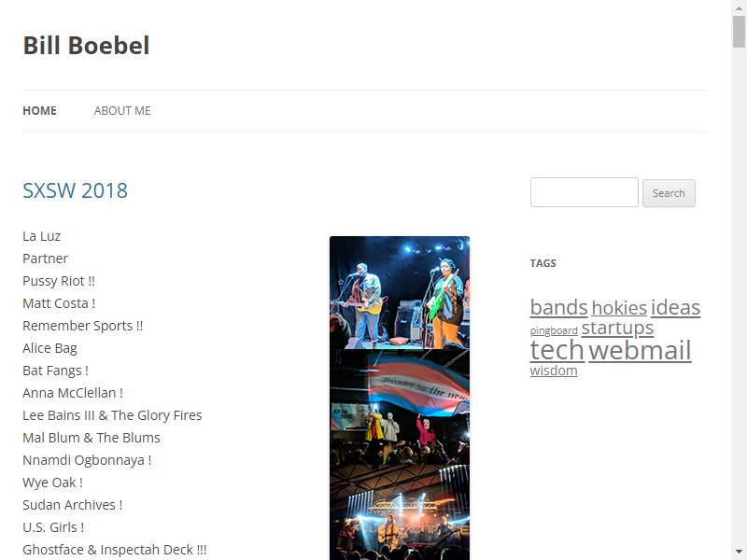Open the wisdom tag
This screenshot has height=560, width=747.
(x=554, y=371)
